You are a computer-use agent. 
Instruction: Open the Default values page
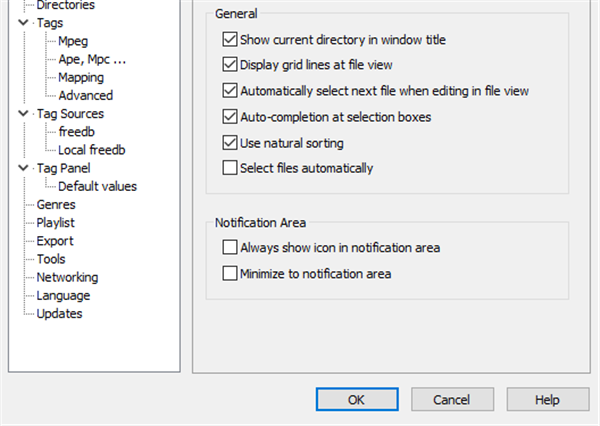point(97,186)
